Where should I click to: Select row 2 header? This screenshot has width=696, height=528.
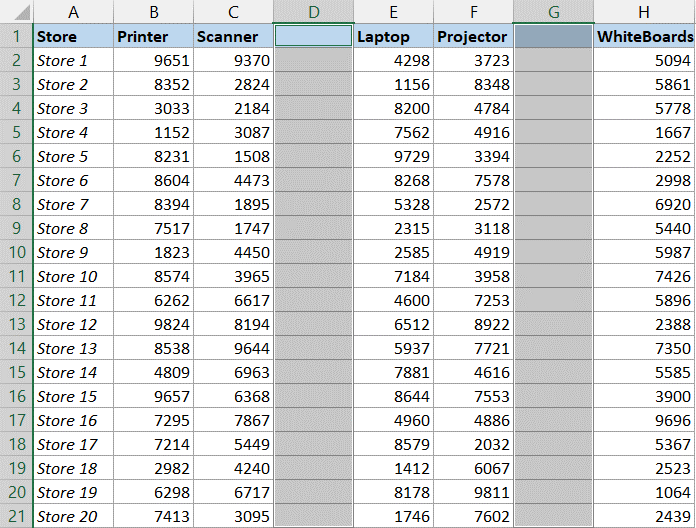coord(16,60)
